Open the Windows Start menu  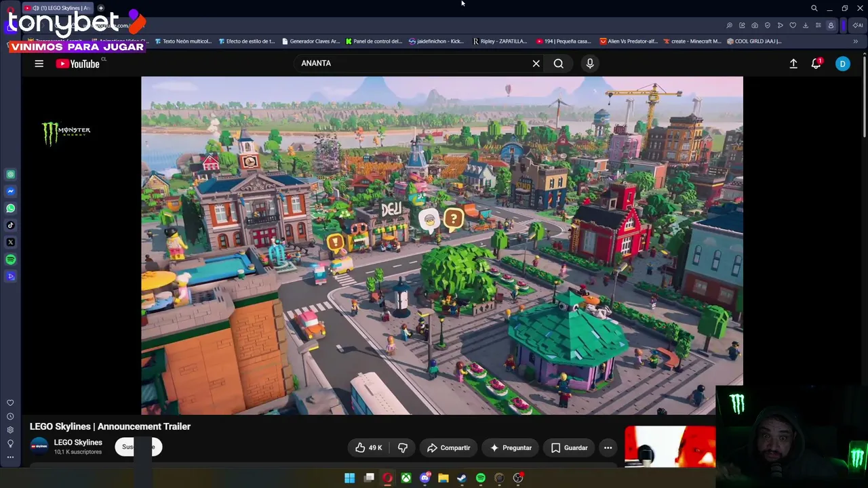tap(349, 479)
